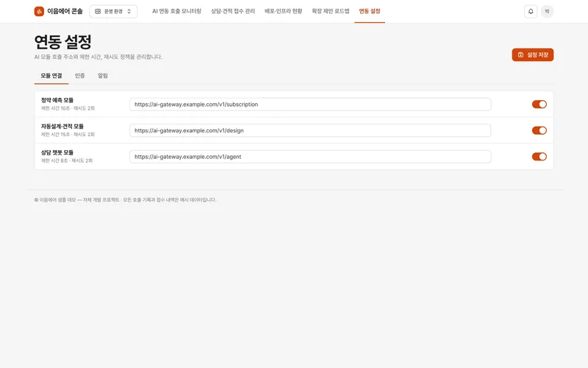
Task: Disable the 상담 챗봇 모듈 switch
Action: (539, 157)
